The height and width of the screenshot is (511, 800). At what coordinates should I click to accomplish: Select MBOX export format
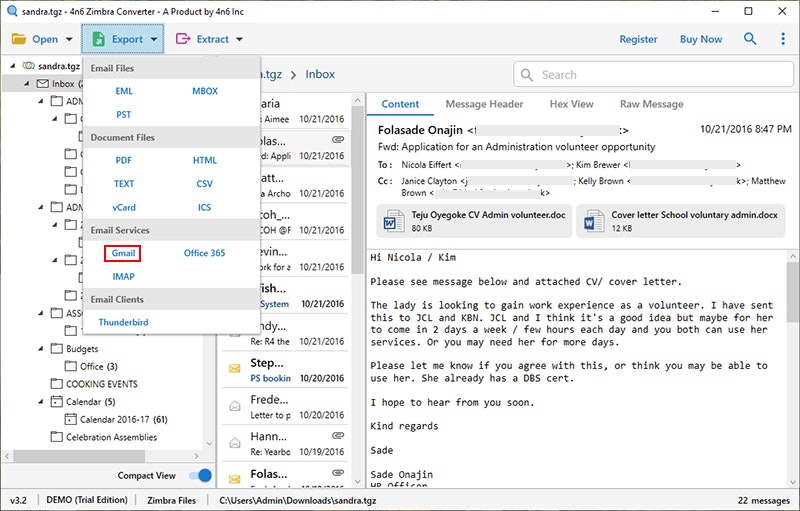point(205,91)
